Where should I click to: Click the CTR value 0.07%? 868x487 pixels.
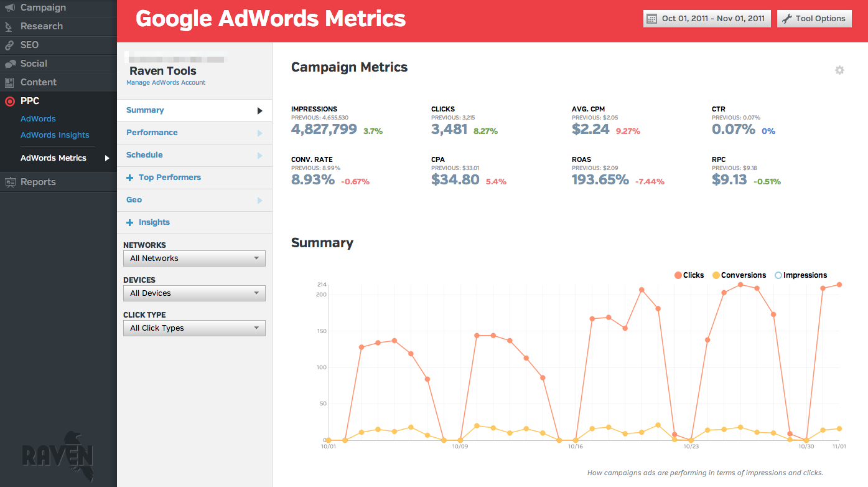coord(734,129)
